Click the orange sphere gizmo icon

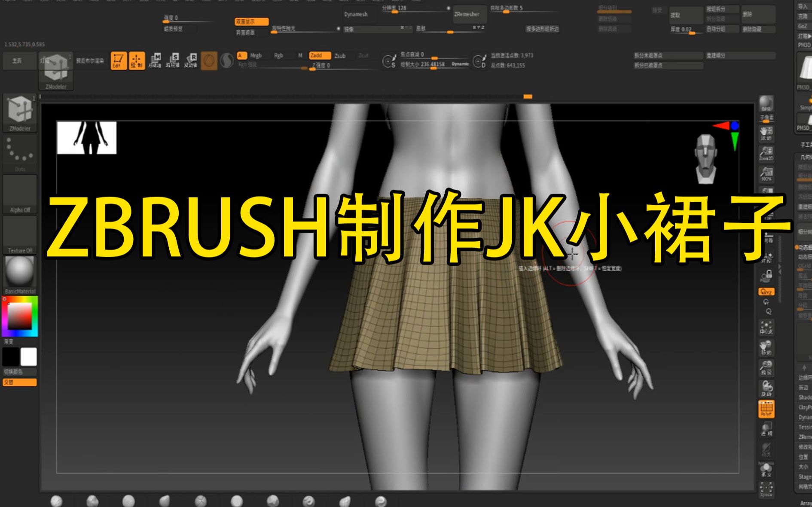[x=209, y=61]
